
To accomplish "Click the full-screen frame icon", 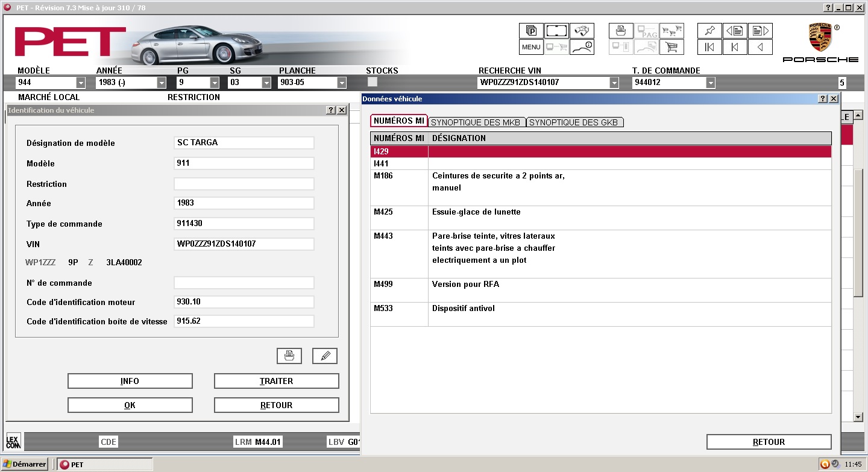I will click(x=556, y=31).
